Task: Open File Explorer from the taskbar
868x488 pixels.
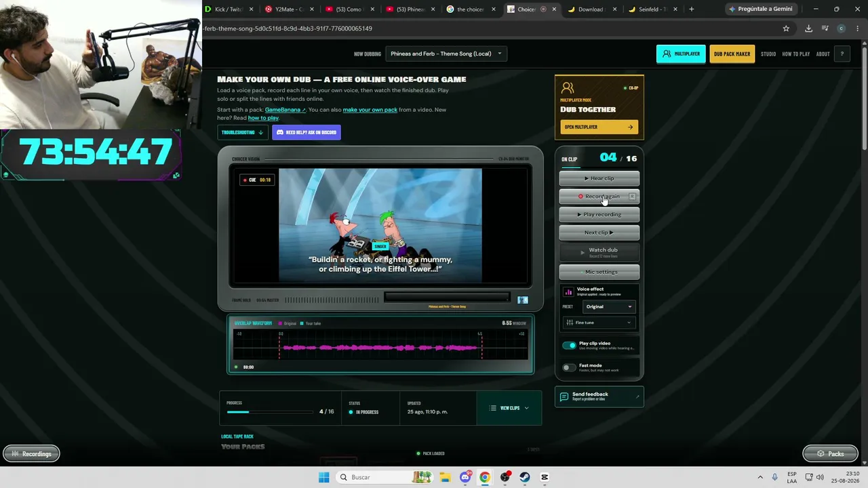Action: pos(445,477)
